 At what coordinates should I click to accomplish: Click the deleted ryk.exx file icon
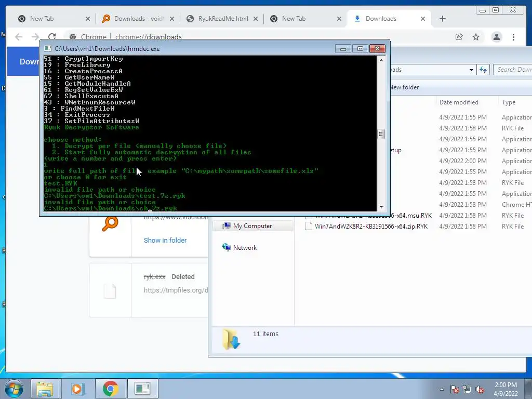pos(110,291)
